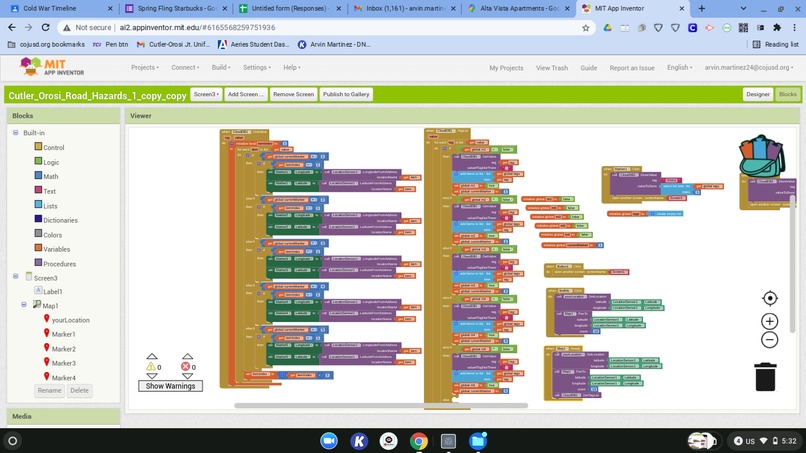Image resolution: width=806 pixels, height=453 pixels.
Task: Go to next warning with down arrow
Action: pos(152,376)
